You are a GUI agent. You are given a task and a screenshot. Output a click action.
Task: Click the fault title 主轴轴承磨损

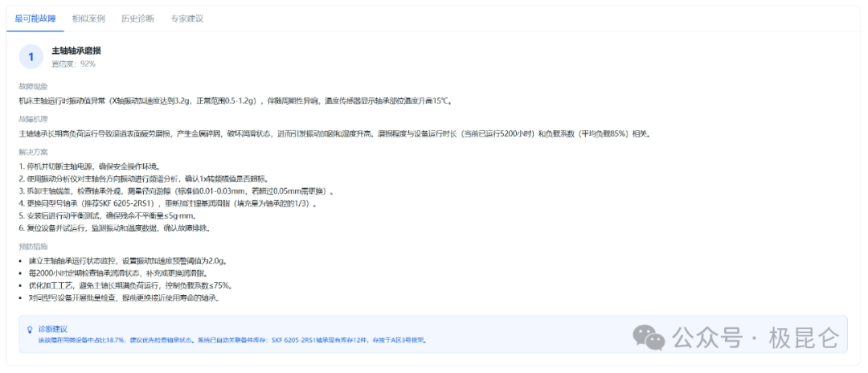tap(76, 51)
